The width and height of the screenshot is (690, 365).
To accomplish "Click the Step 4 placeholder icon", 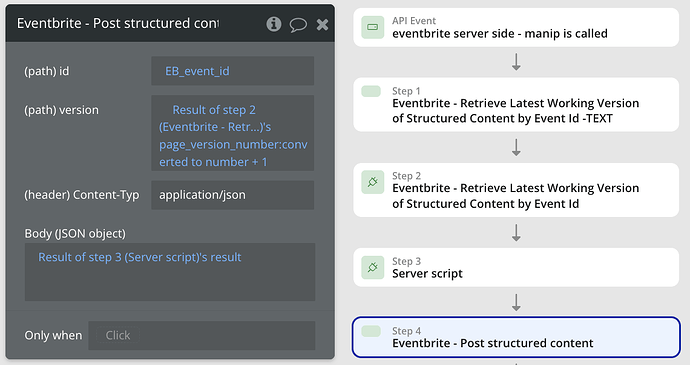I will point(371,331).
